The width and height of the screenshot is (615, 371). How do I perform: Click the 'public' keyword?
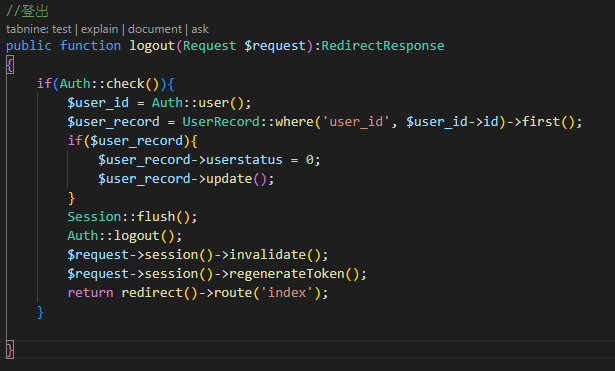coord(29,46)
